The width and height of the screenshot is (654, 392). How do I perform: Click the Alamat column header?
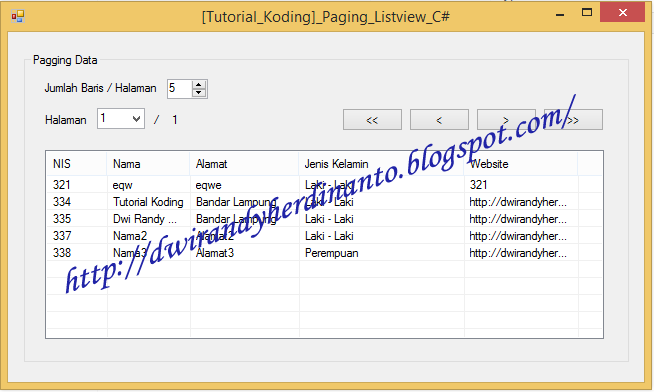coord(244,164)
